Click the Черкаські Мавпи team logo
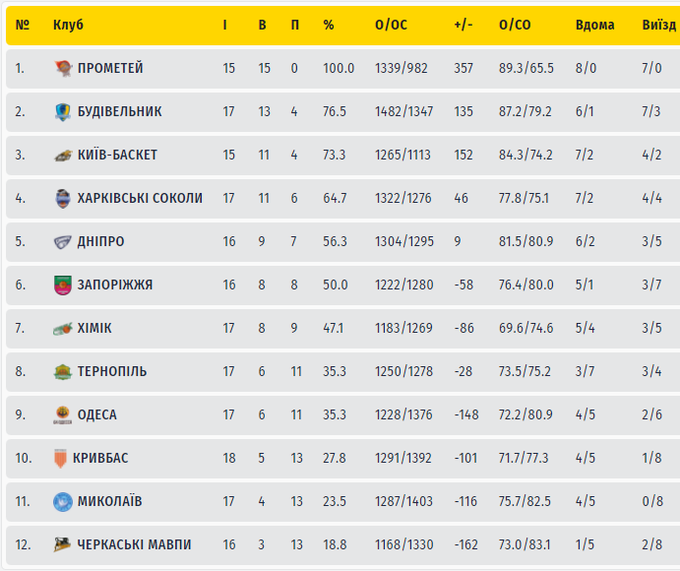The image size is (680, 571). [62, 544]
